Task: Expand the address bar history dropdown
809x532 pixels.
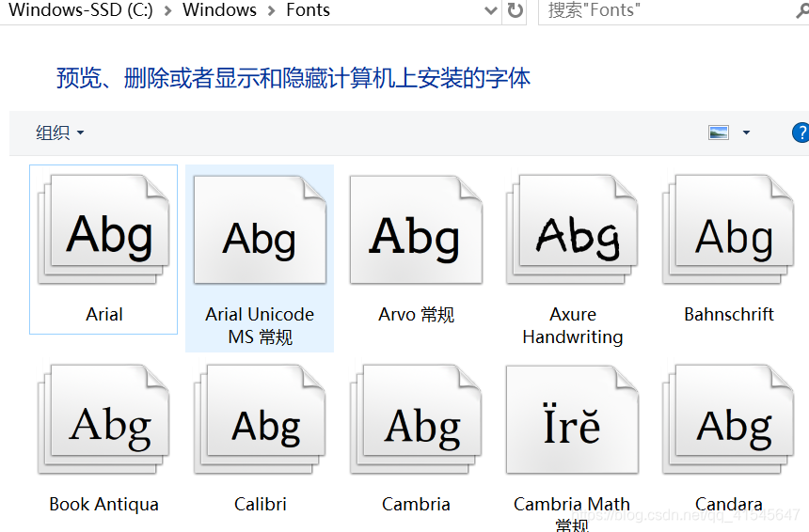Action: (x=491, y=10)
